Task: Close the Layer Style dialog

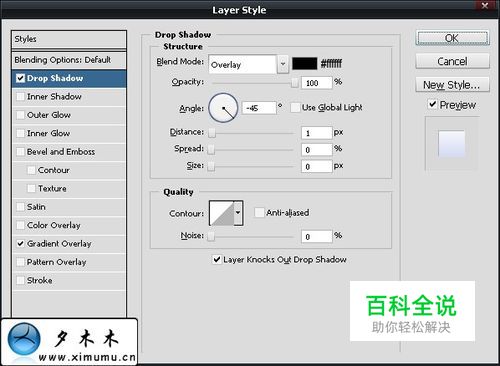Action: point(485,5)
